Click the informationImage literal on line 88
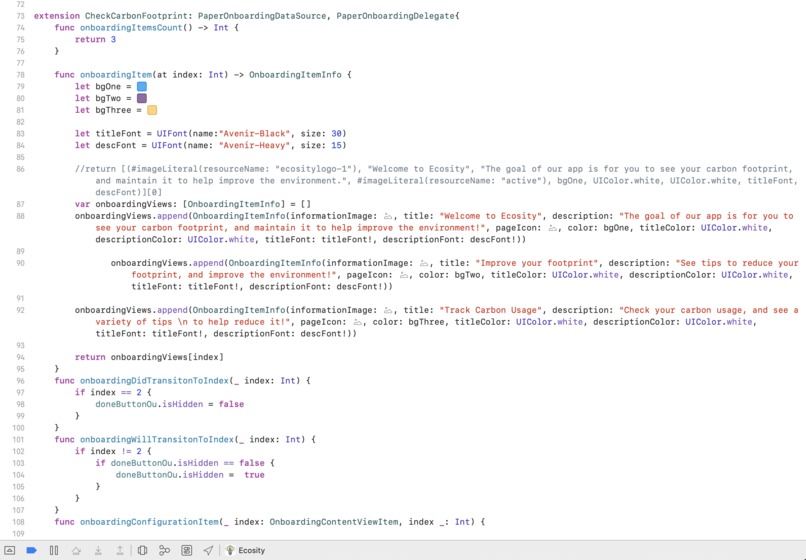806x560 pixels. pyautogui.click(x=389, y=216)
